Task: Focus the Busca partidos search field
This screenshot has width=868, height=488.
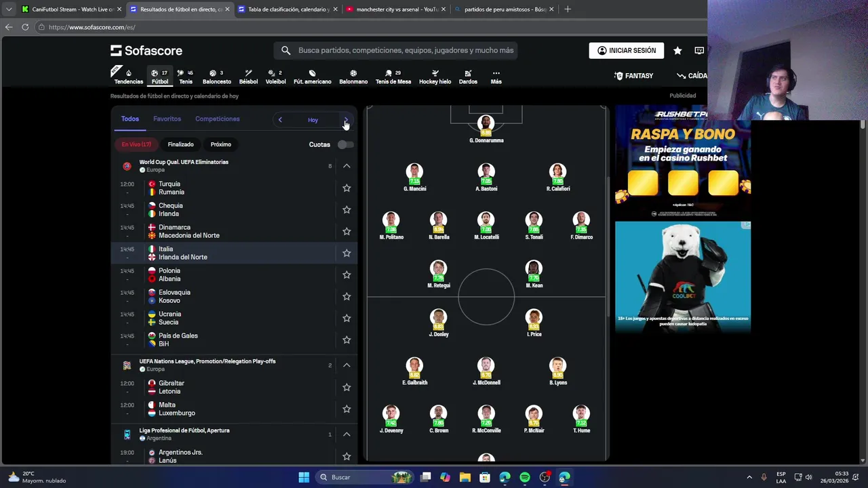Action: click(395, 51)
